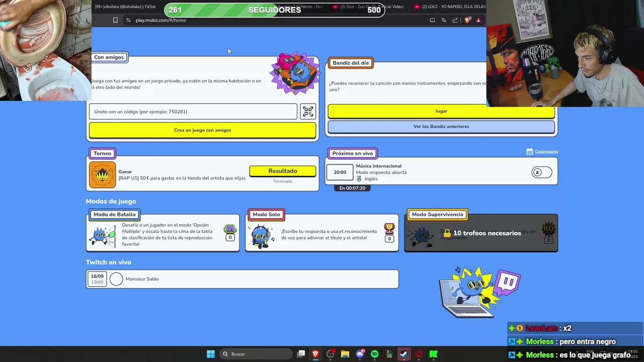Click the Con amigos heading label
The height and width of the screenshot is (362, 644).
click(109, 57)
